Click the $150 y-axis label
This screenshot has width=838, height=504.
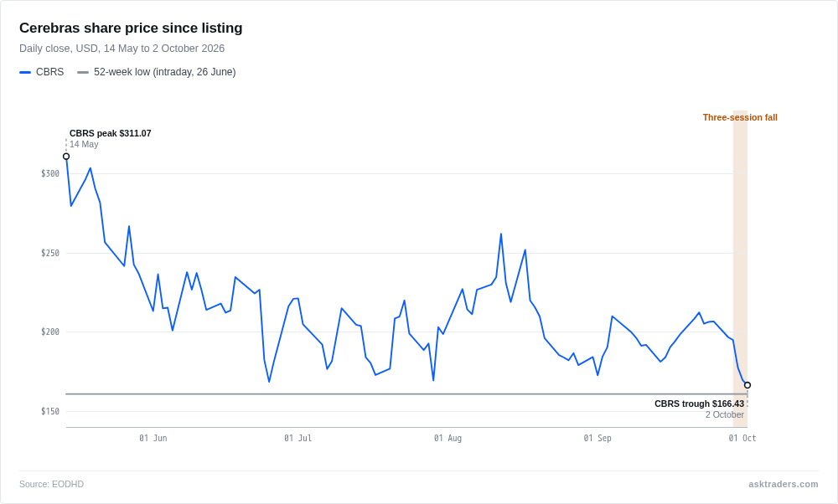(50, 411)
